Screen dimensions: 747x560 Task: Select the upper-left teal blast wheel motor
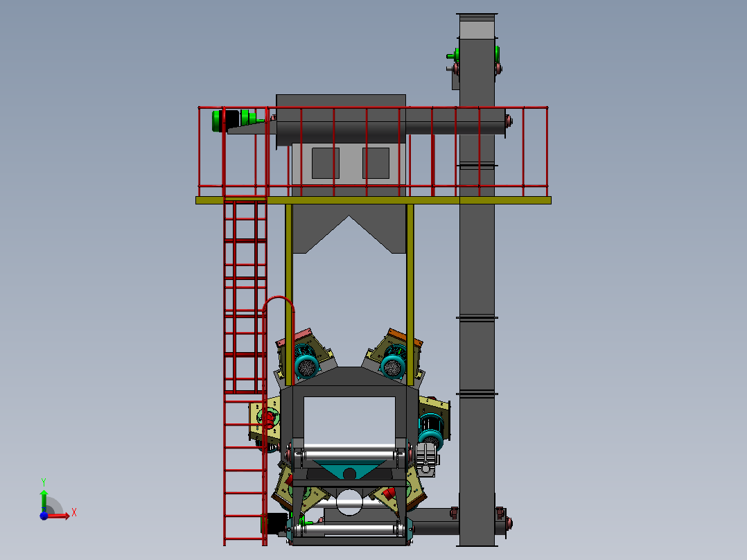pyautogui.click(x=306, y=365)
